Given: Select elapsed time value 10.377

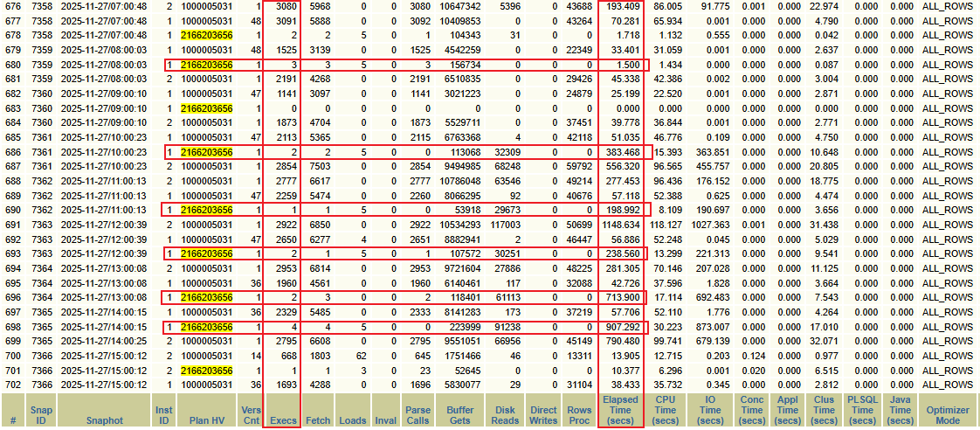Looking at the screenshot, I should (627, 371).
